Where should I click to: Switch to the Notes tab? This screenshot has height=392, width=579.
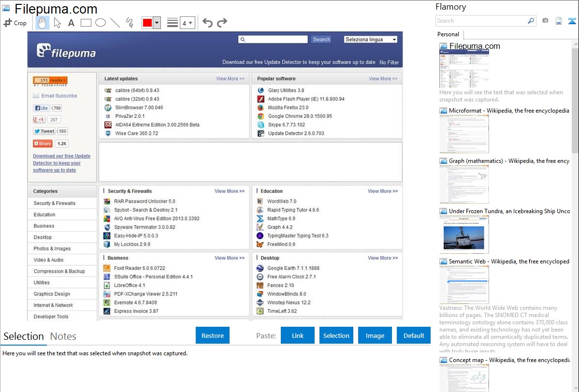63,336
